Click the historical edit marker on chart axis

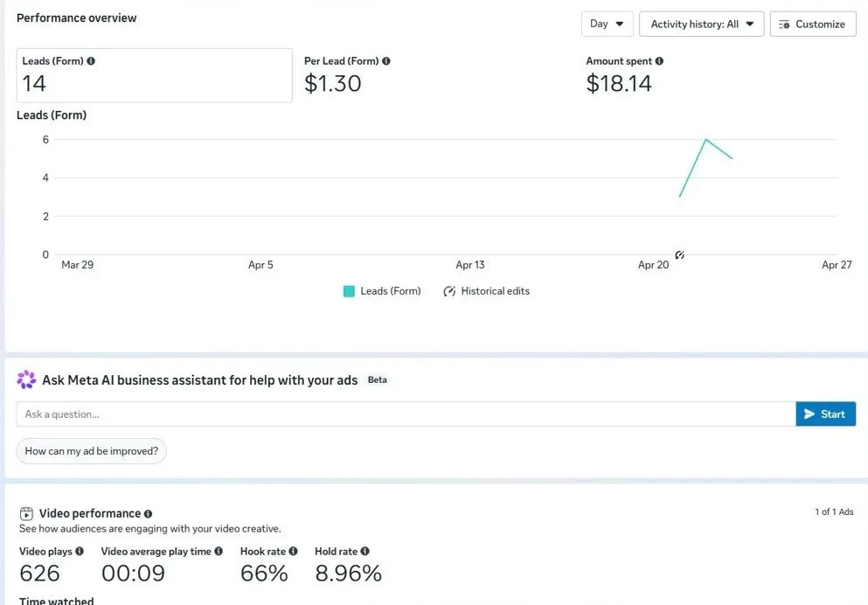679,254
